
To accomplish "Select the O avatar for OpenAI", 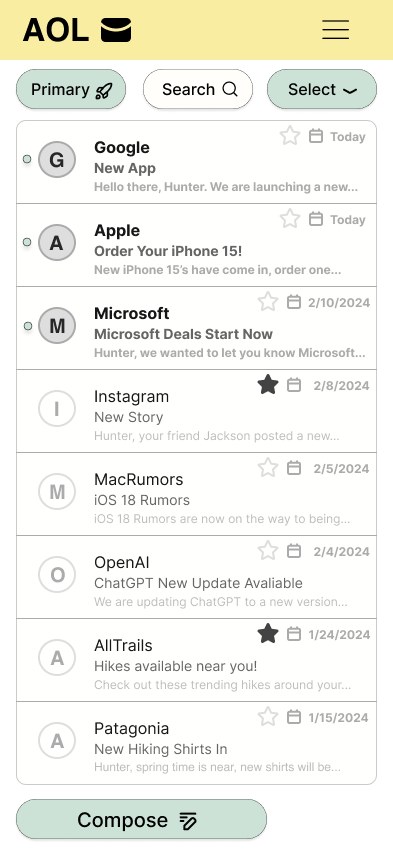I will [x=57, y=574].
